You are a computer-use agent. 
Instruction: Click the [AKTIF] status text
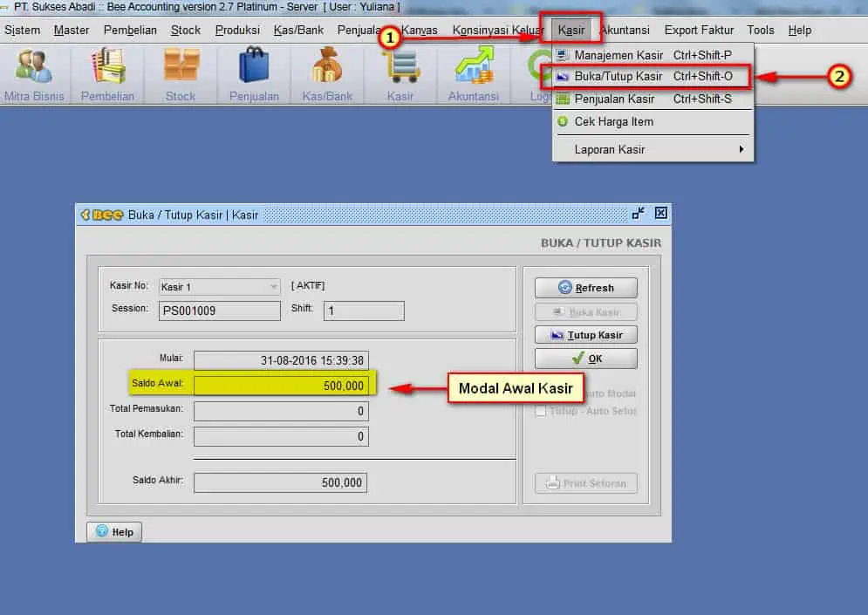point(308,285)
